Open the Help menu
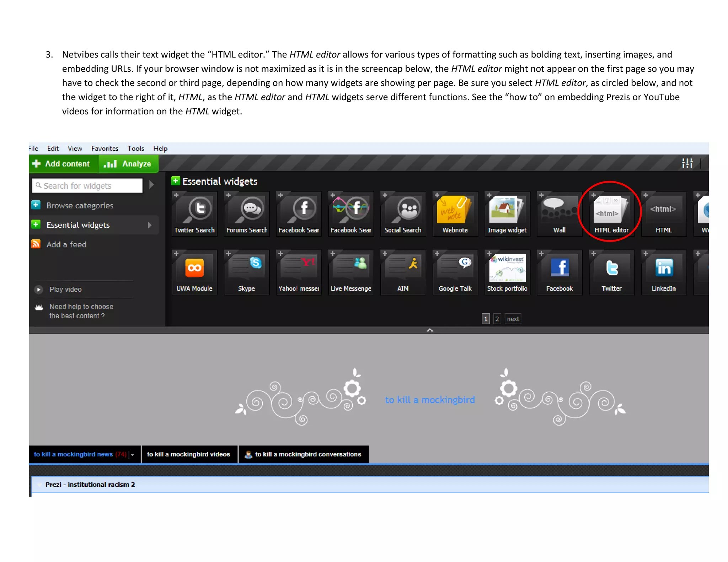Viewport: 728px width, 562px height. tap(160, 148)
